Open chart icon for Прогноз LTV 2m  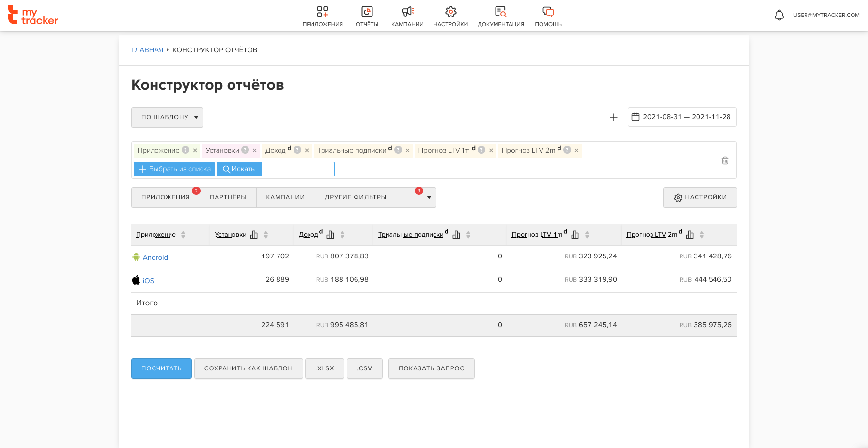(x=690, y=235)
